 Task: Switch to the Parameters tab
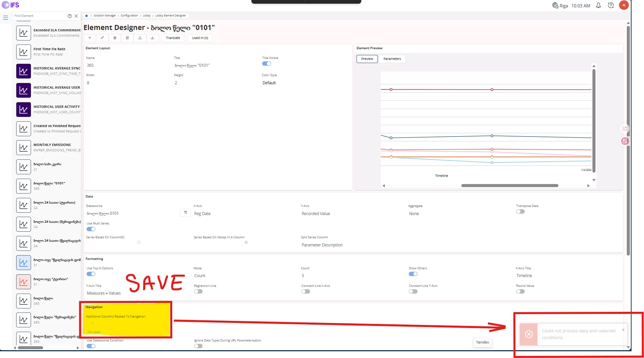[x=392, y=59]
